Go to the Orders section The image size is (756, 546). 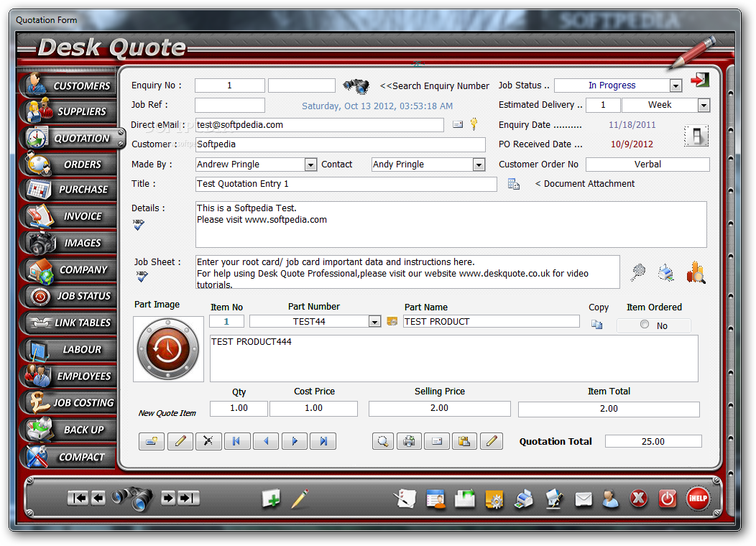[68, 165]
